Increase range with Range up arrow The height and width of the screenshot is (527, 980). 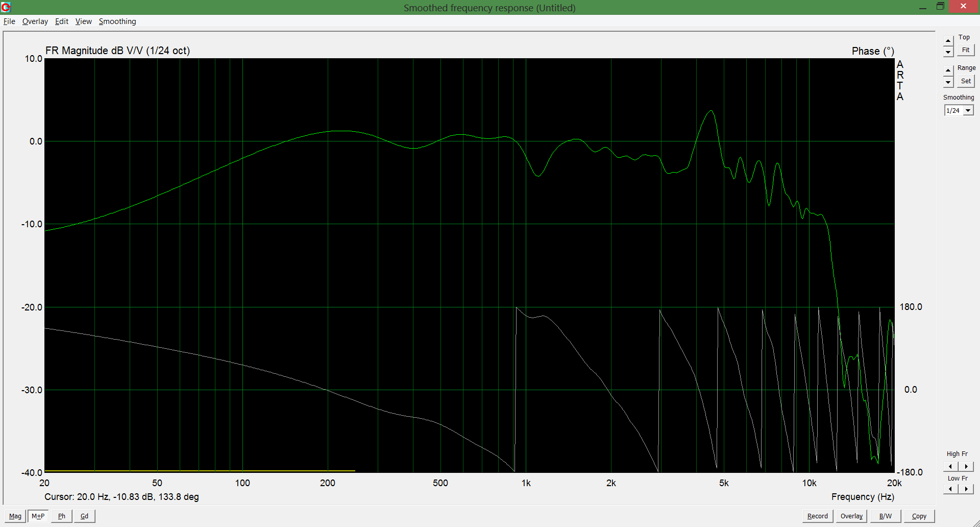(948, 70)
